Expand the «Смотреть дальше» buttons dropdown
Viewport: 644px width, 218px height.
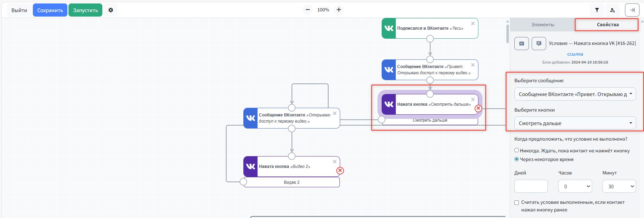point(575,123)
